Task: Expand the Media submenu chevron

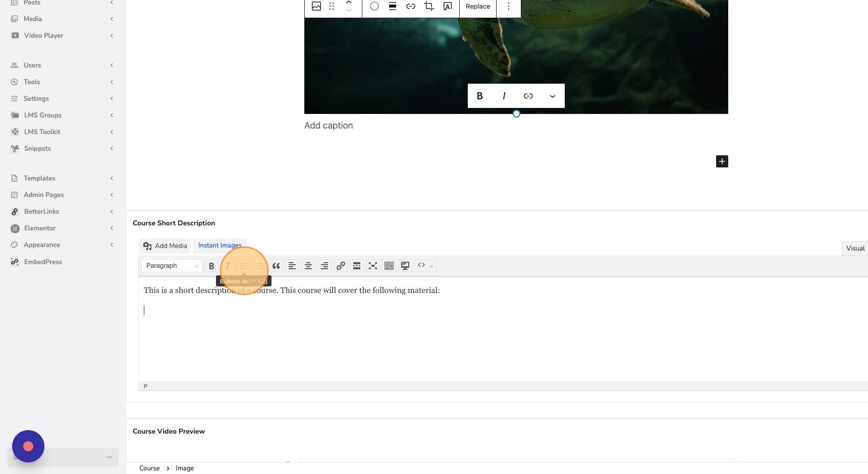Action: pyautogui.click(x=112, y=19)
